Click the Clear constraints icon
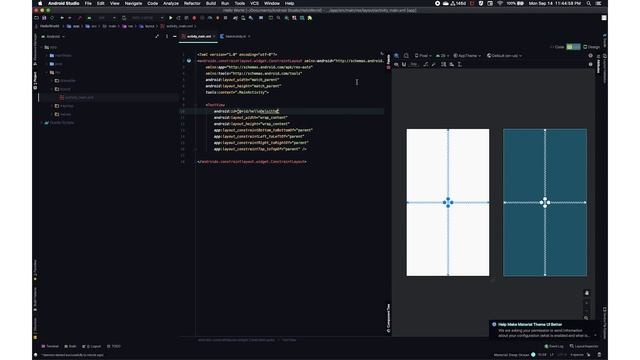 426,64
